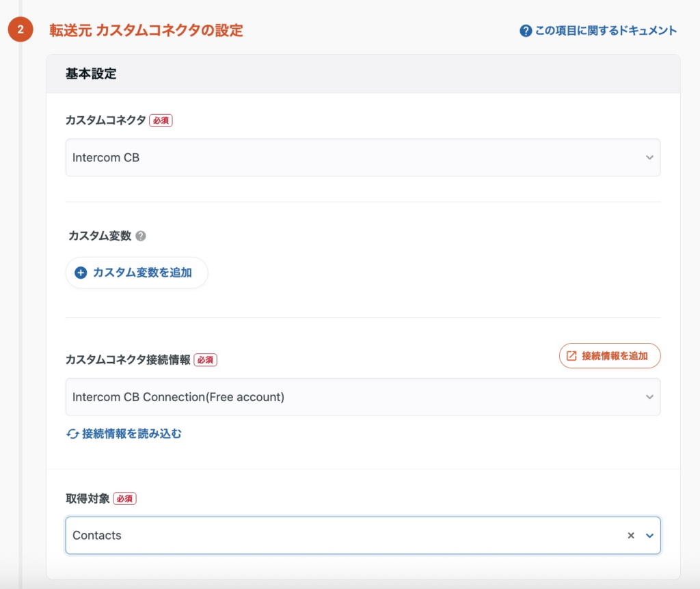The height and width of the screenshot is (589, 700).
Task: Click the 必須 badge next to カスタムコネクタ label
Action: [x=161, y=120]
